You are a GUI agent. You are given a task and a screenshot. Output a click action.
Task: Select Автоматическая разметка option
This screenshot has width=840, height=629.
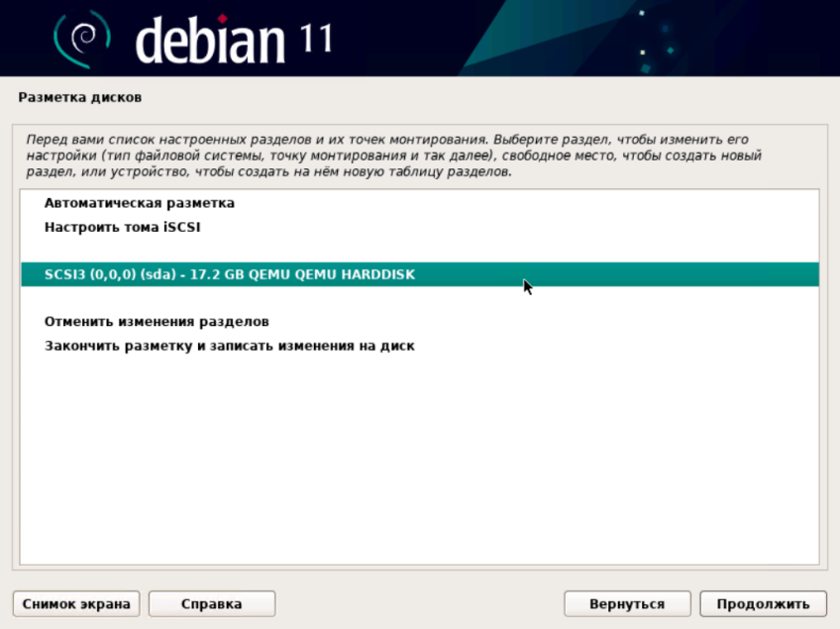[x=420, y=203]
